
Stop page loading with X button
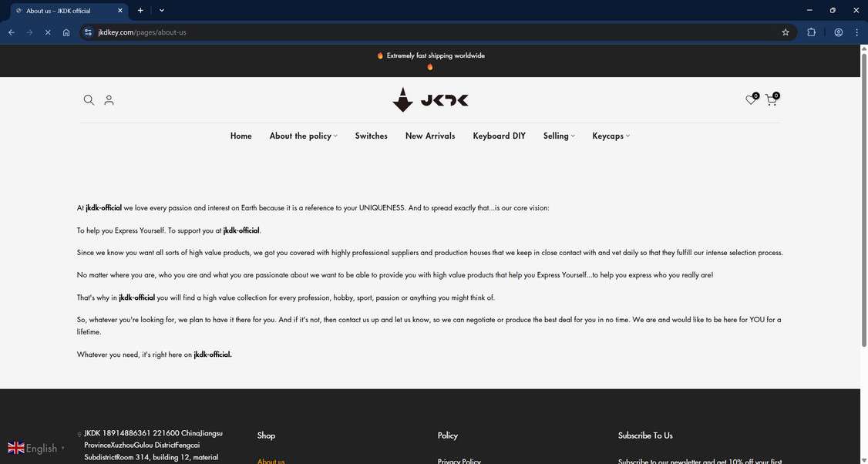48,32
